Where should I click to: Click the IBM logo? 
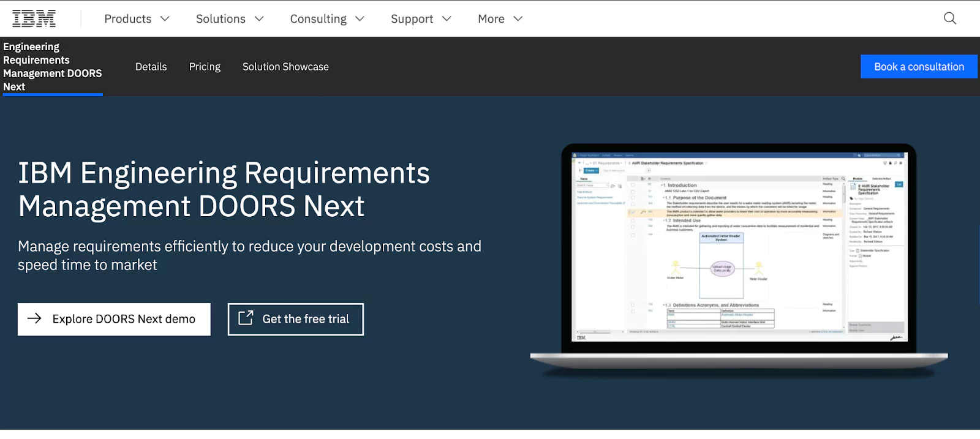click(34, 18)
